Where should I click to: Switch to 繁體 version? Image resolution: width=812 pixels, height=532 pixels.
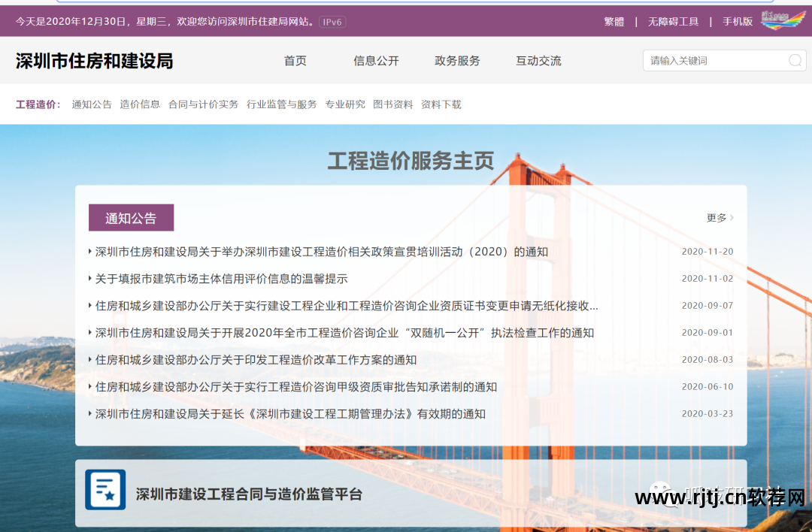click(614, 22)
